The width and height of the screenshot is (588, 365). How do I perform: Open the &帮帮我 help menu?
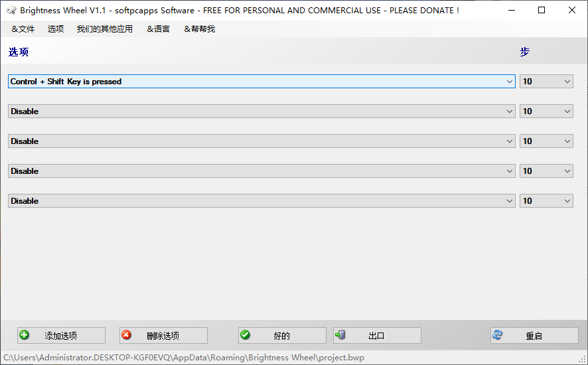coord(200,29)
